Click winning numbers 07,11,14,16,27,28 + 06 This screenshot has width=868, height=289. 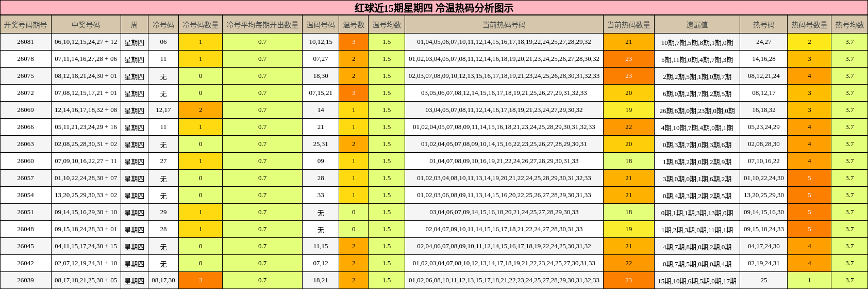(86, 59)
